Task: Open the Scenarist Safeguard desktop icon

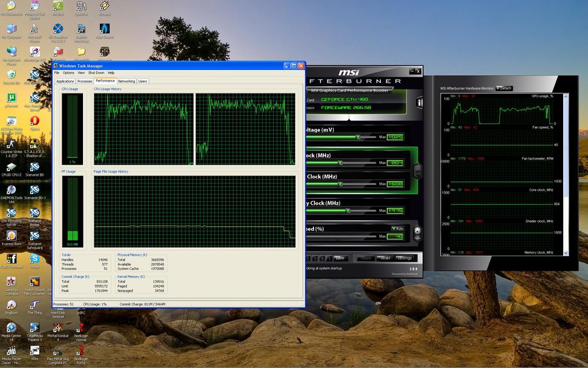Action: (35, 240)
